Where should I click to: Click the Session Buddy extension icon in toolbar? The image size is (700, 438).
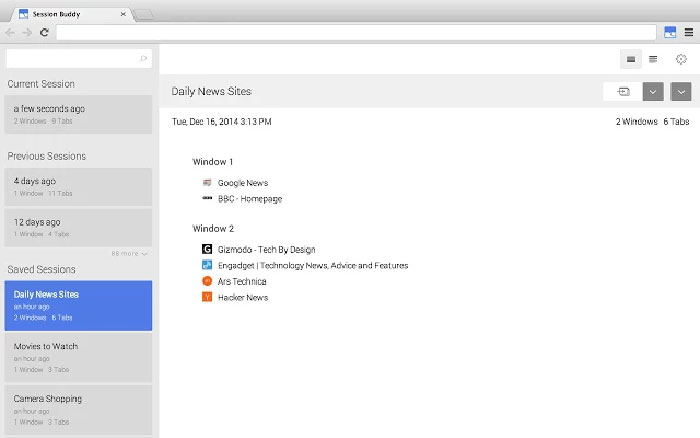(669, 32)
